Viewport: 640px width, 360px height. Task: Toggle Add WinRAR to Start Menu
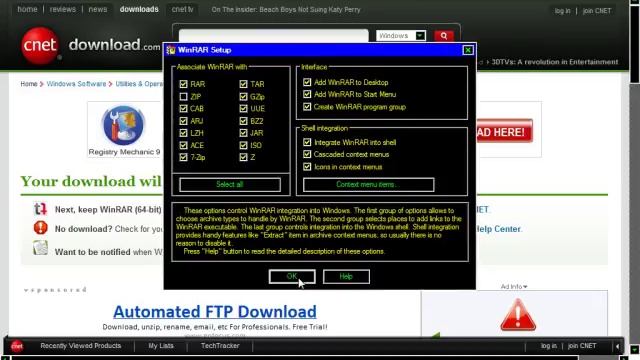[307, 94]
